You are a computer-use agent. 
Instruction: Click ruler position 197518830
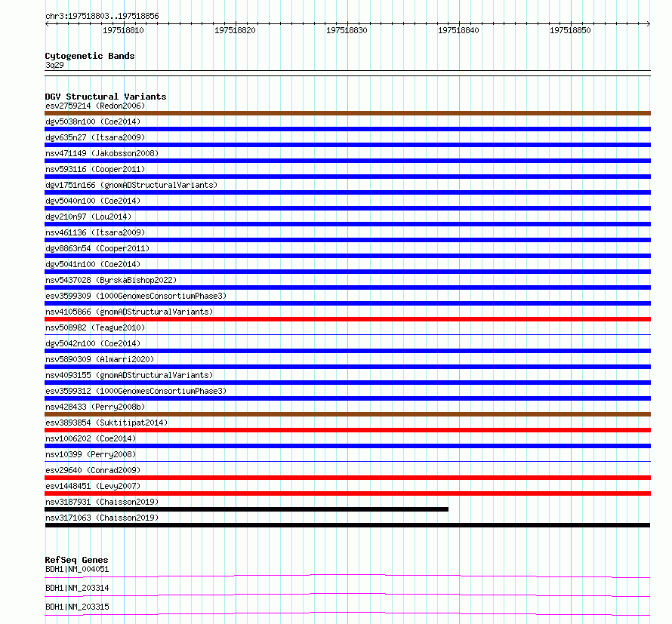[347, 30]
